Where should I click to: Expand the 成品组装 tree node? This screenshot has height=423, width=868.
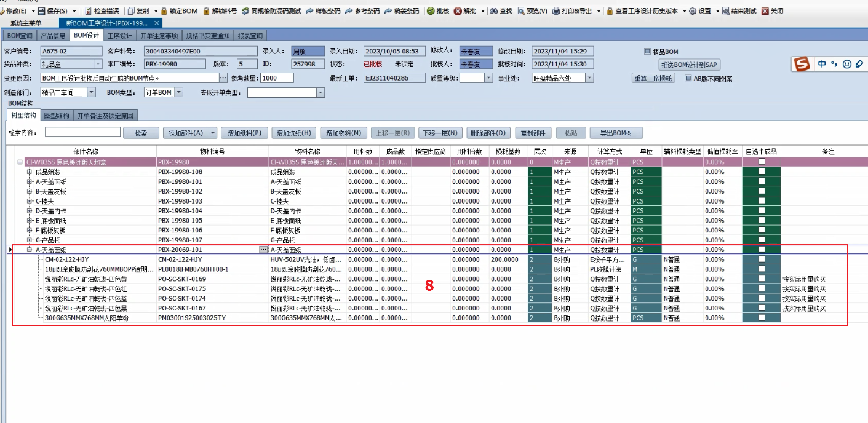[30, 172]
